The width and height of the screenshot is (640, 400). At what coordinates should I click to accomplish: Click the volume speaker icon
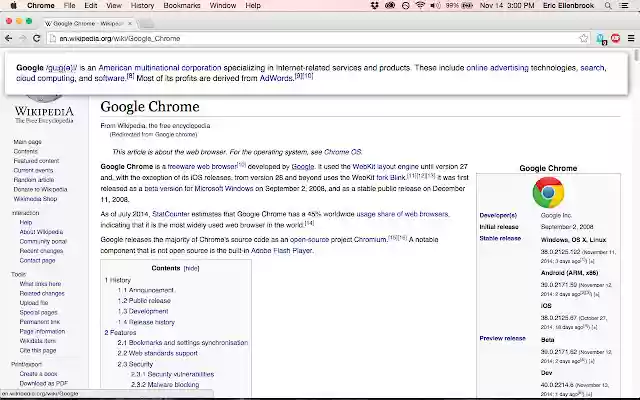[x=435, y=5]
